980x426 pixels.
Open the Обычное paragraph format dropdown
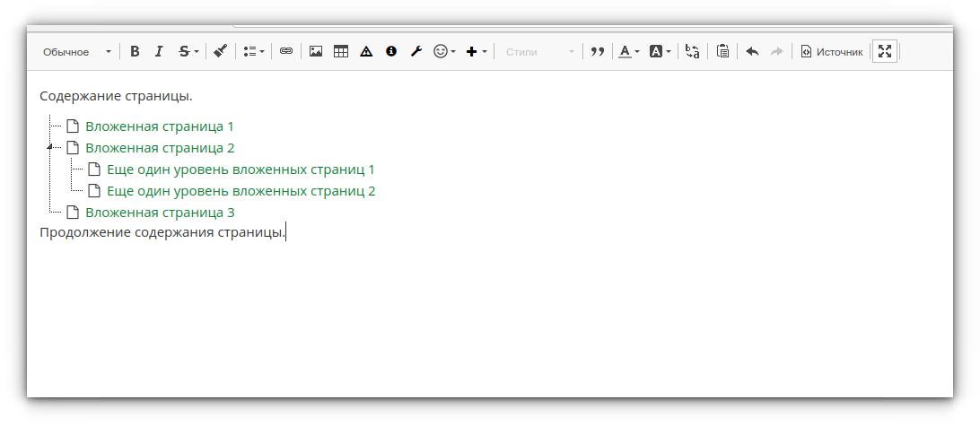tap(76, 52)
